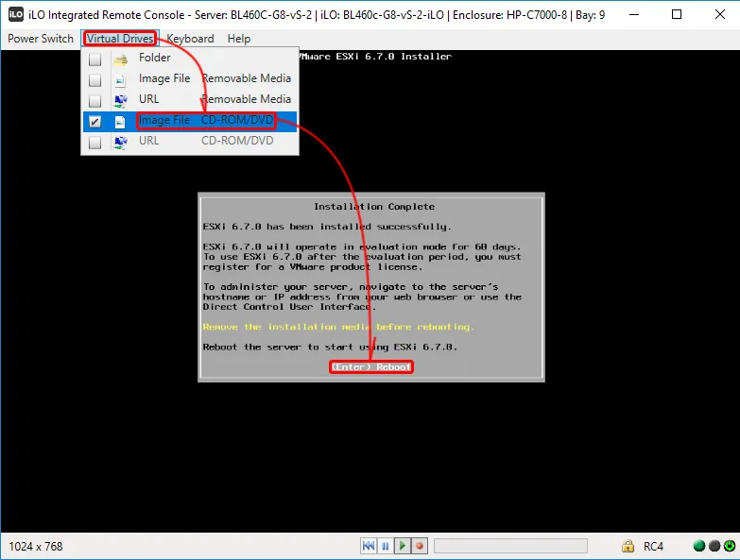
Task: Click the green power status icon
Action: click(730, 546)
